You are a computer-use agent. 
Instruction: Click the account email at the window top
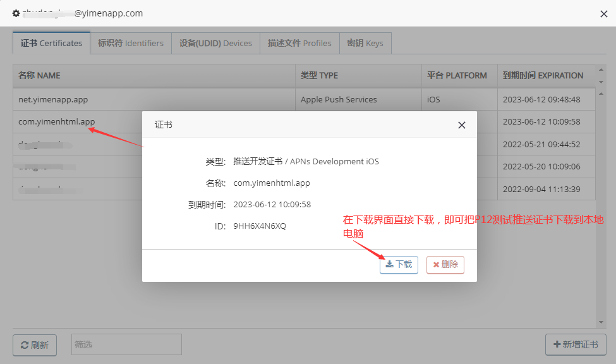coord(83,13)
